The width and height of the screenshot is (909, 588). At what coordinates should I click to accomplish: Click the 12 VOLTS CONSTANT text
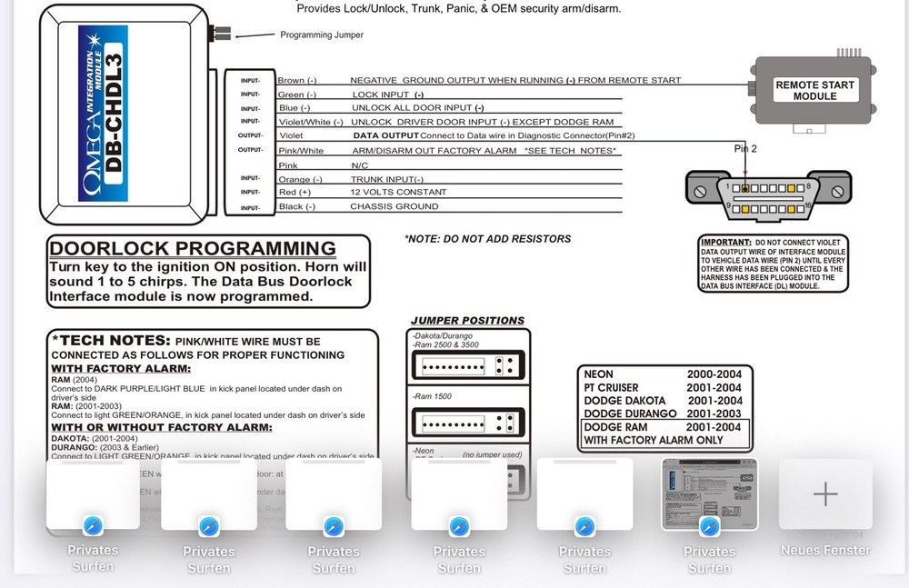(x=398, y=192)
